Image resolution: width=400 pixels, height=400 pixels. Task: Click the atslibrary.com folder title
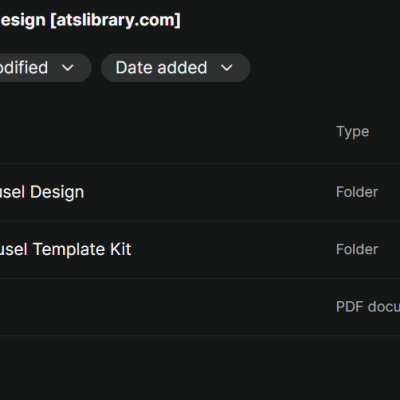coord(90,20)
